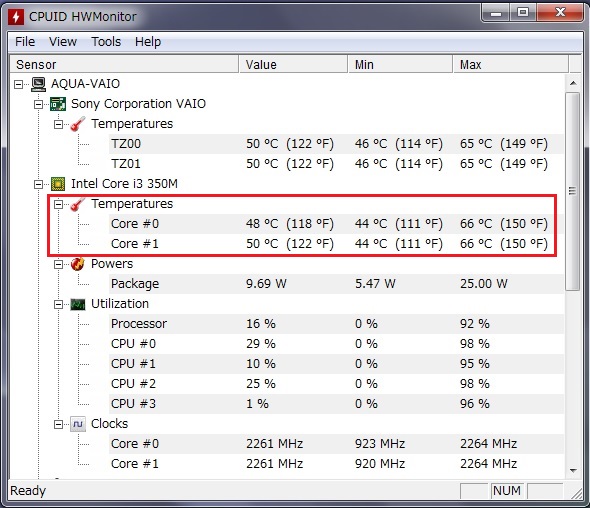Select the Powers flame icon

(x=78, y=264)
